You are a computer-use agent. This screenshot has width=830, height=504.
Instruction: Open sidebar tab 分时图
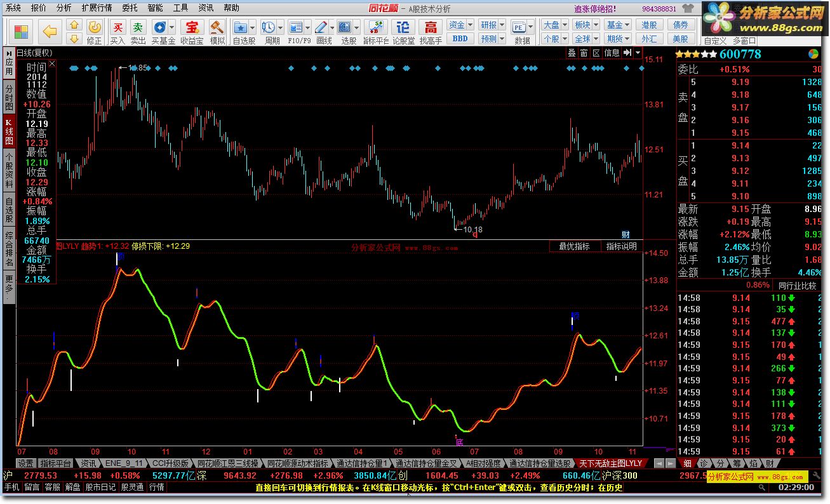[9, 98]
